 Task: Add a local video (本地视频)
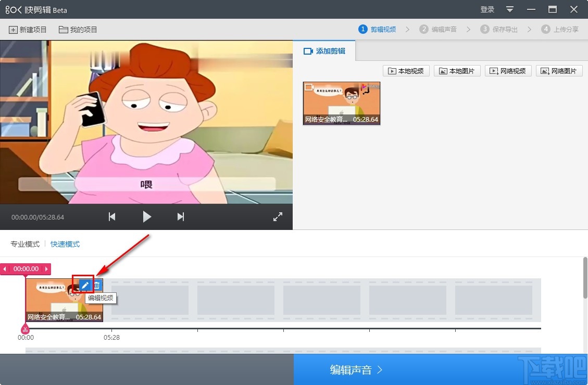coord(406,71)
